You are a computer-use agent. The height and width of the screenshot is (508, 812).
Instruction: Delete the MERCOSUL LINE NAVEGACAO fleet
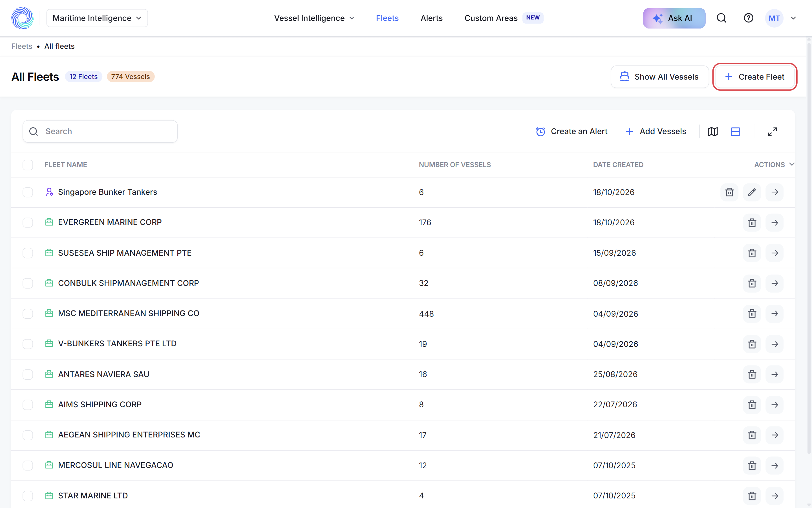point(752,465)
